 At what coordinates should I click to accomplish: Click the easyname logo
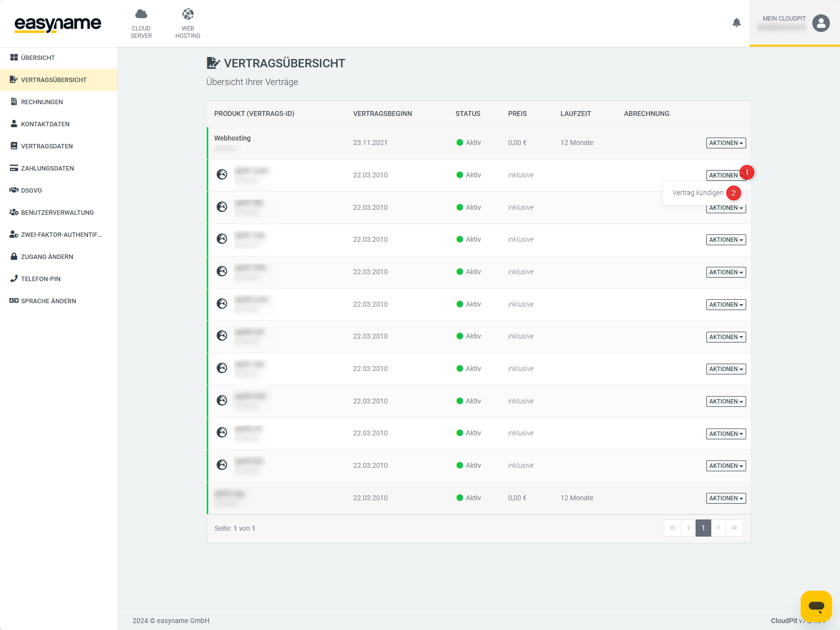click(x=58, y=24)
